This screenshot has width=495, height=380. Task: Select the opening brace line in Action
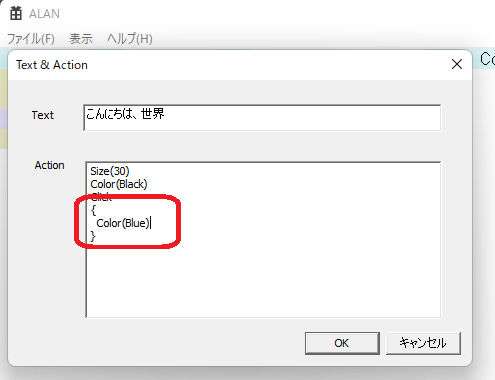coord(93,210)
